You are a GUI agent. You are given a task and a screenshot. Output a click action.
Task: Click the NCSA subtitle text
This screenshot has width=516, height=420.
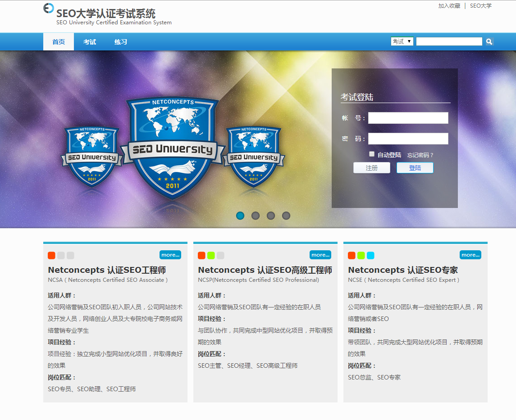pos(108,280)
